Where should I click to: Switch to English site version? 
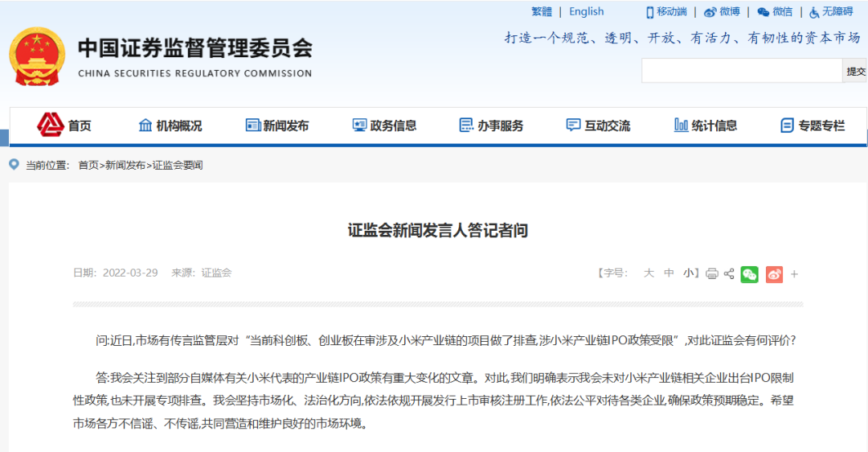point(586,11)
